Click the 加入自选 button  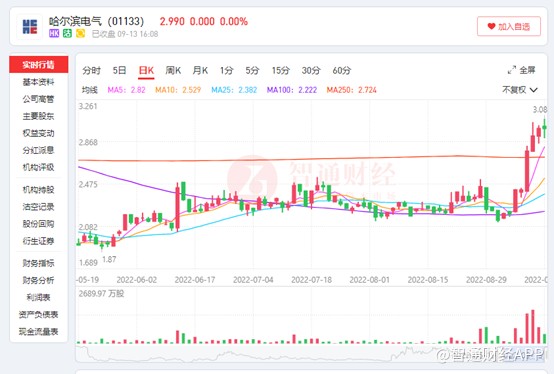pos(509,26)
